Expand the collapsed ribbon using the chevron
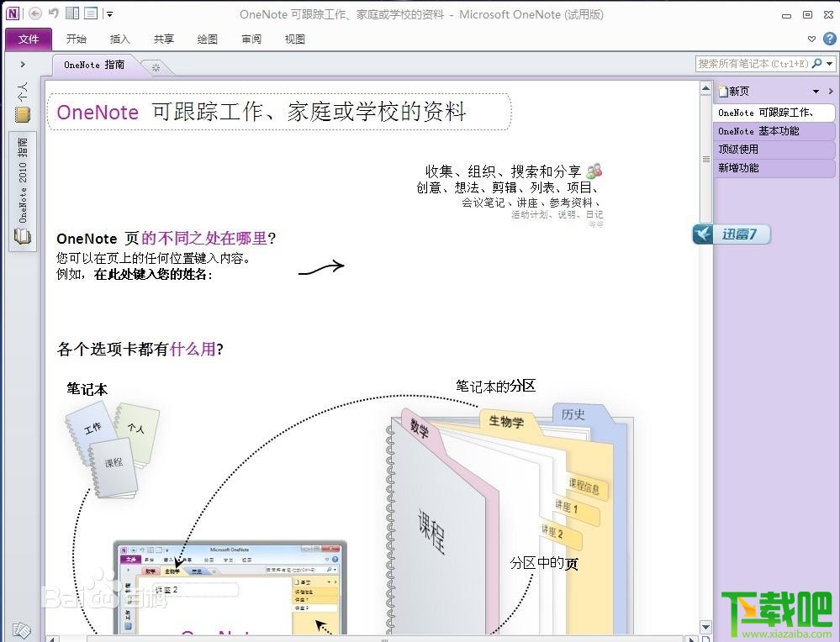This screenshot has width=840, height=642. click(x=811, y=39)
